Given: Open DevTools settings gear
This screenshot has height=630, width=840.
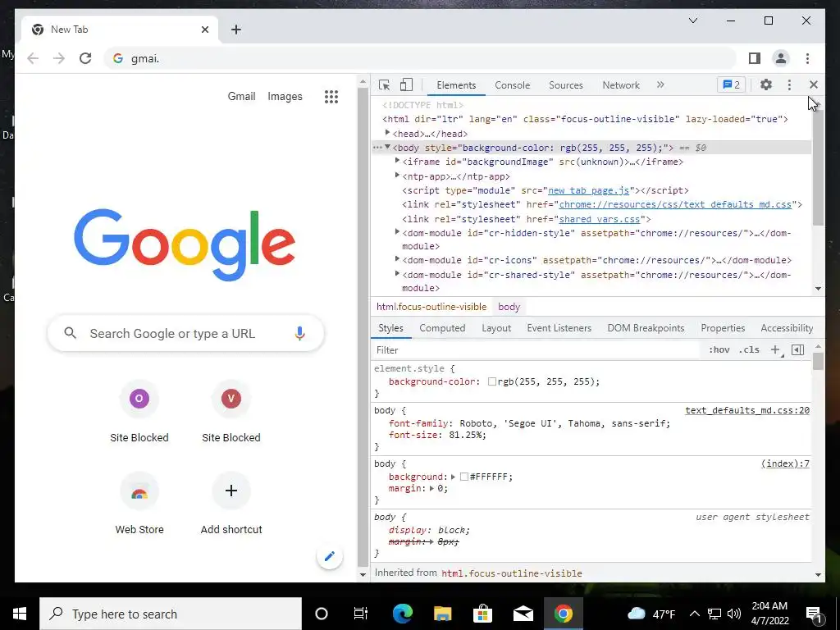Looking at the screenshot, I should coord(766,84).
